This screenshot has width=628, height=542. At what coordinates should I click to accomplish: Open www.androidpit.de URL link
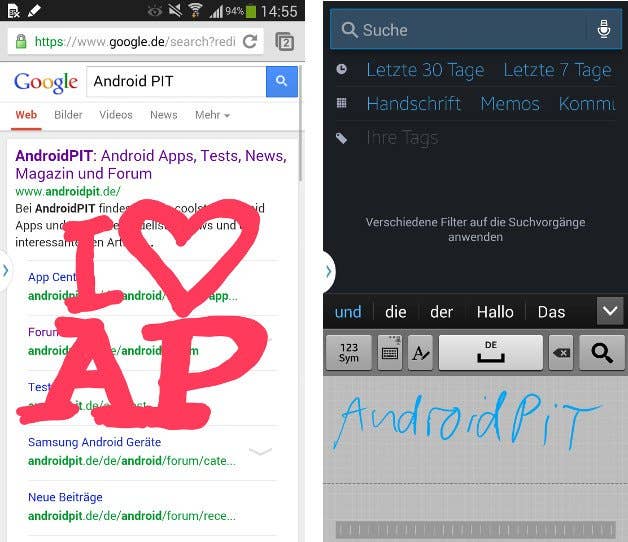click(x=68, y=191)
